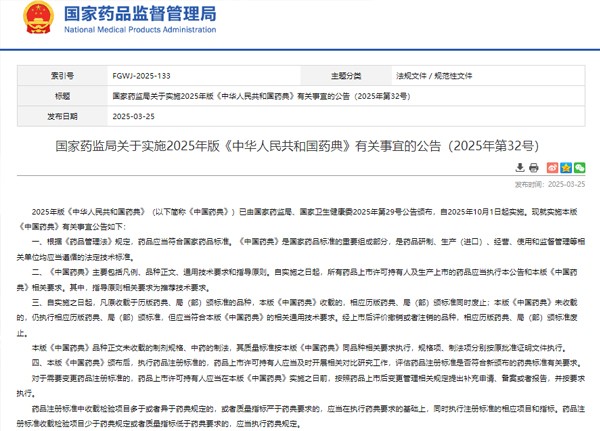Click the large announcement headline
600x431 pixels.
297,146
